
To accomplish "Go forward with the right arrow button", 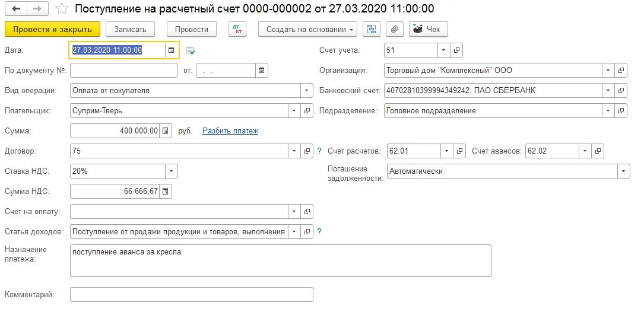I will 37,9.
